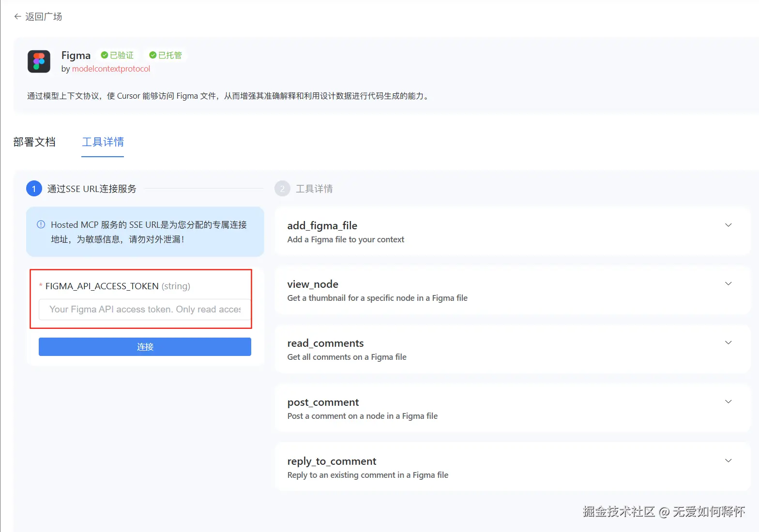
Task: Click the post_comment tool title
Action: [x=323, y=402]
